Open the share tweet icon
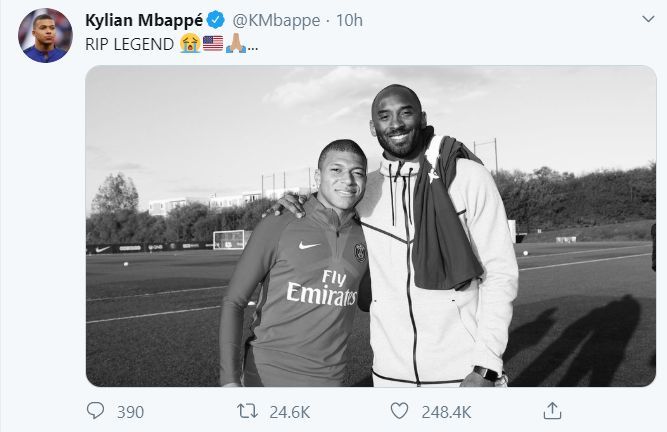The height and width of the screenshot is (432, 667). (551, 411)
